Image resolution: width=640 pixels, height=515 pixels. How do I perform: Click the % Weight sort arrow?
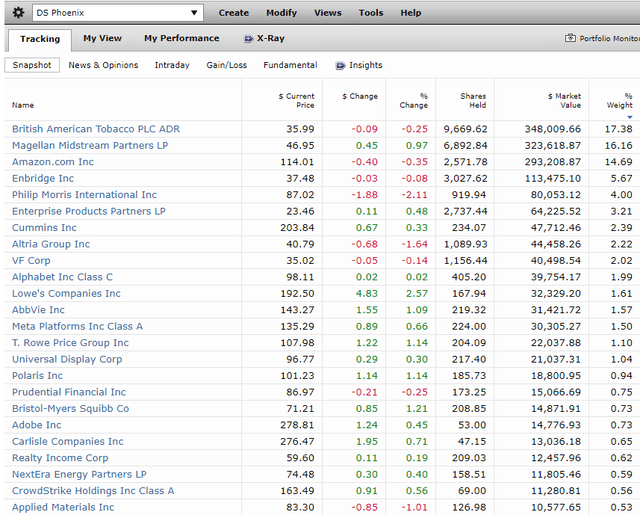[x=629, y=117]
